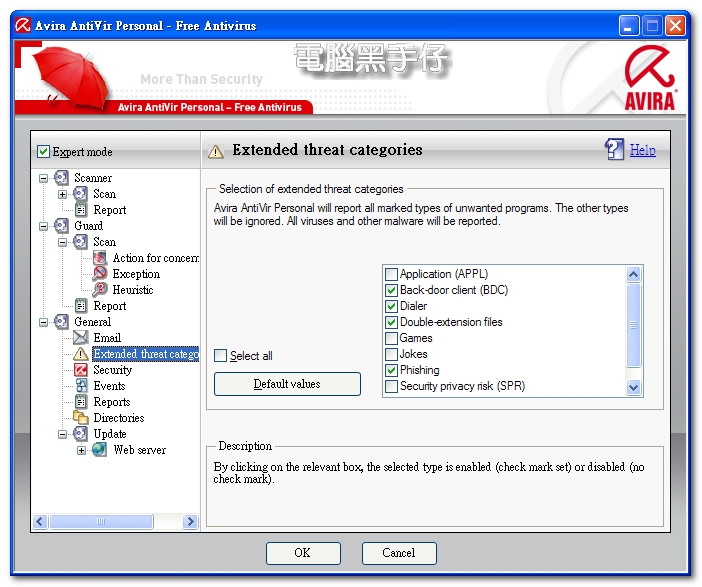Check the Select all checkbox

tap(220, 356)
